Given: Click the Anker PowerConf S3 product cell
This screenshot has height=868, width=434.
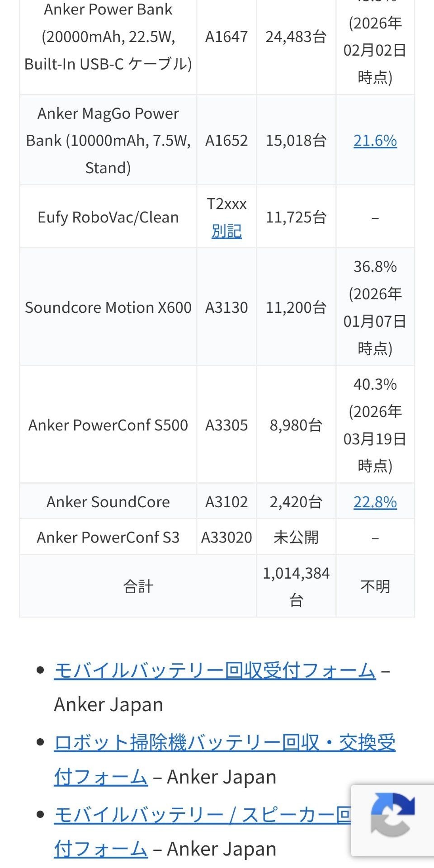Looking at the screenshot, I should tap(108, 537).
